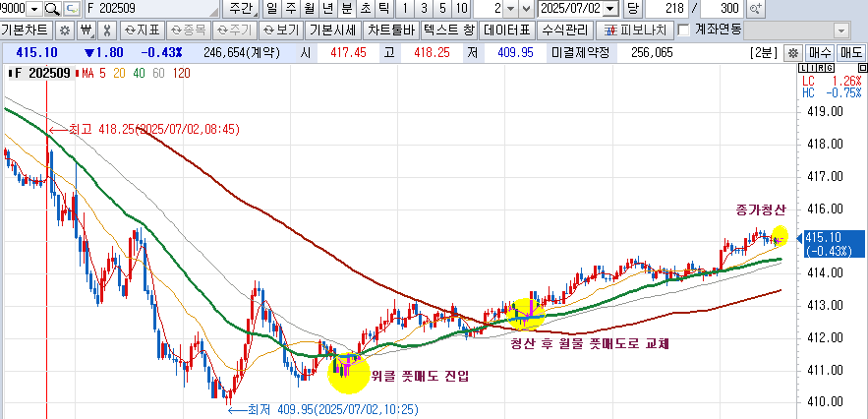The image size is (868, 419).
Task: Click the total bar count field 300
Action: point(722,8)
